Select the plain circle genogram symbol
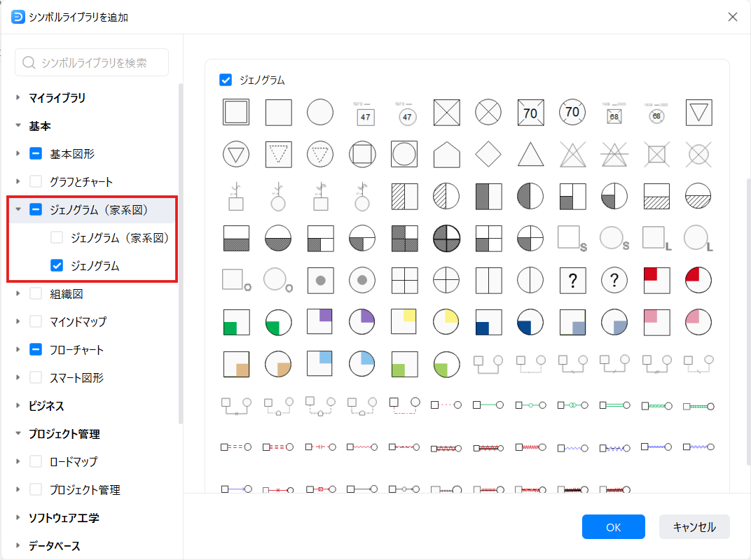 click(x=320, y=112)
